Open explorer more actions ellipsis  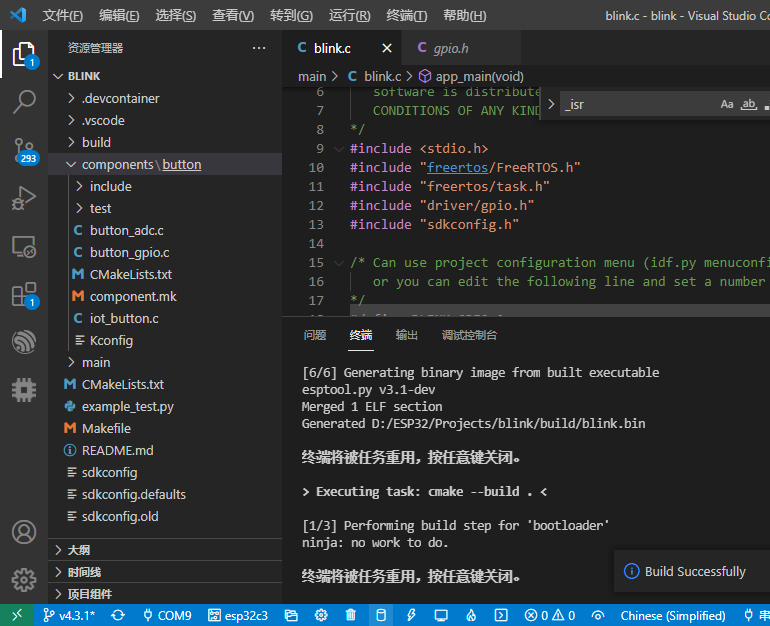click(259, 48)
